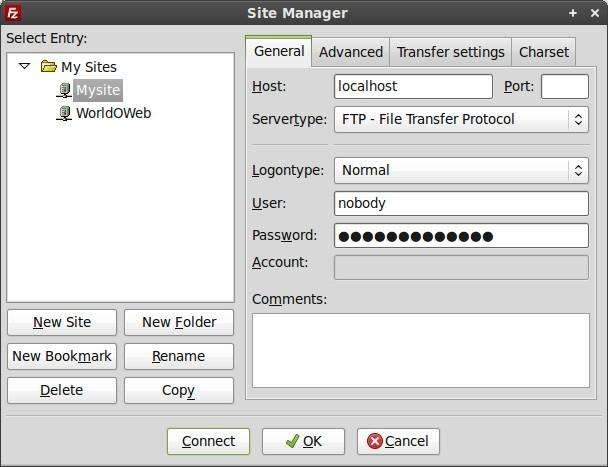Click the FileZilla logo in the title bar
This screenshot has height=467, width=608.
[13, 13]
